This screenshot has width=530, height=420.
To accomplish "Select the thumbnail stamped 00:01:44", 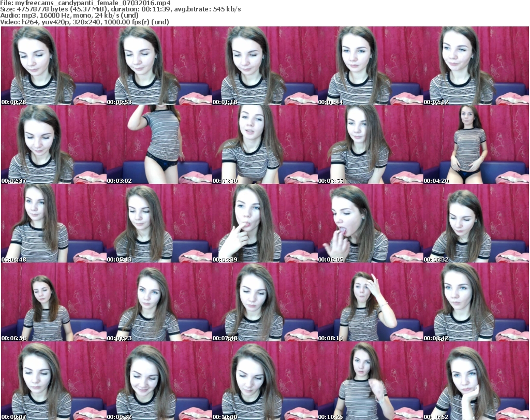I will [x=370, y=66].
